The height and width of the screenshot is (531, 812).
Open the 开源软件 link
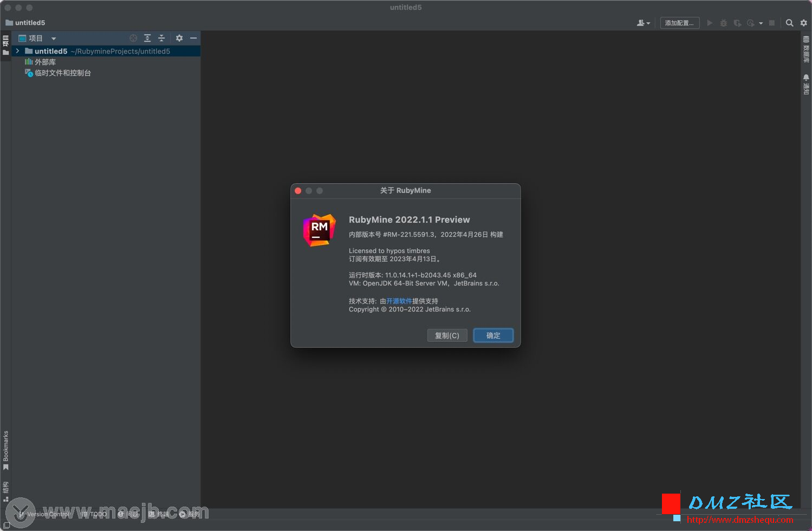pyautogui.click(x=399, y=301)
